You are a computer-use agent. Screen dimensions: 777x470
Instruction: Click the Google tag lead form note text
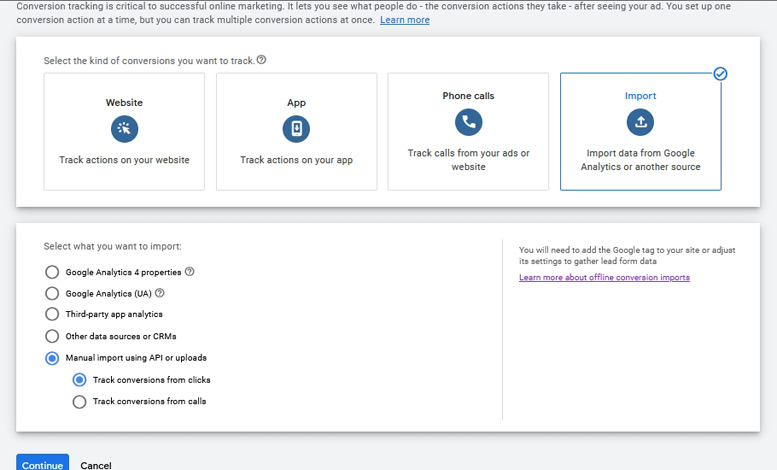coord(627,255)
